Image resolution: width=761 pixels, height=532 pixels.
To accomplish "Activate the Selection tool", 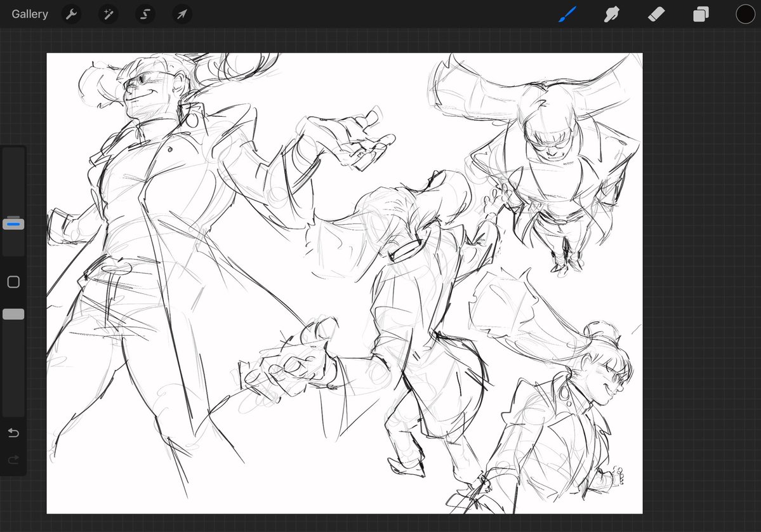I will (x=145, y=14).
